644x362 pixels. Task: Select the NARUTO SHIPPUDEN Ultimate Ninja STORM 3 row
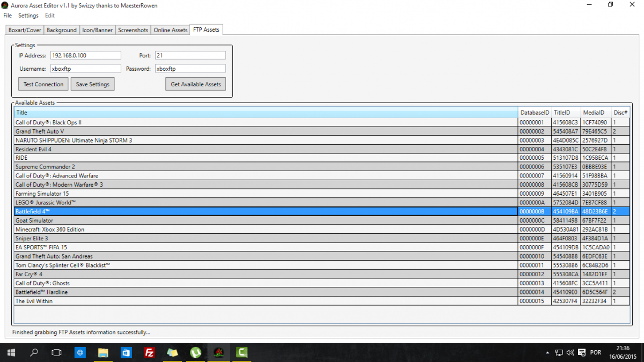coord(322,140)
